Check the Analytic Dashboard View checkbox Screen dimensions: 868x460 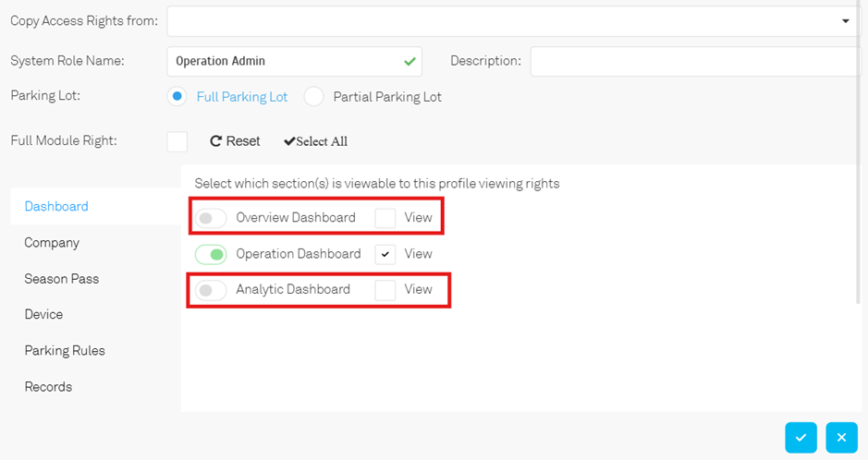point(385,290)
